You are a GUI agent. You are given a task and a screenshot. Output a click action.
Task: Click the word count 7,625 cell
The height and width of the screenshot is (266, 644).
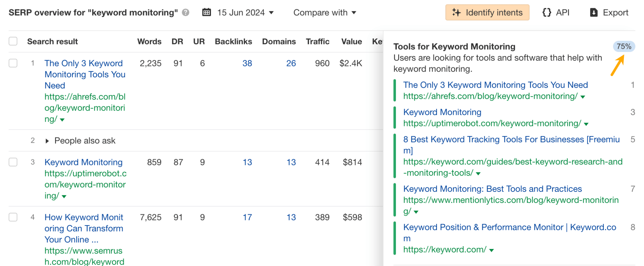pos(151,217)
